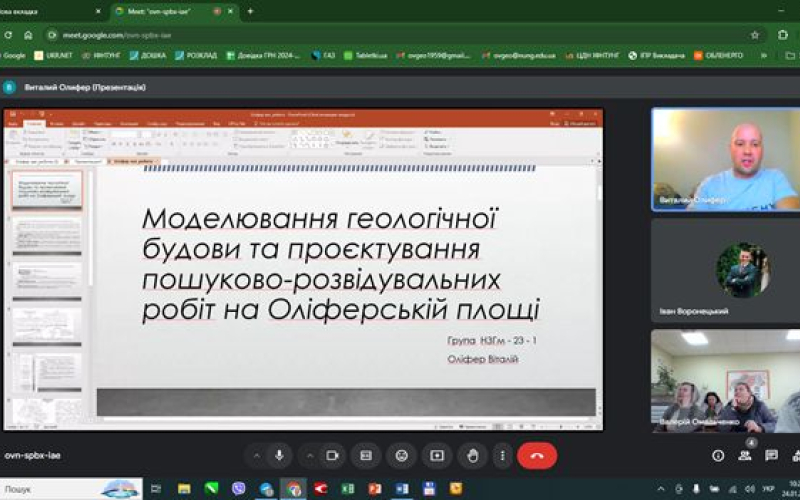Open all bookmarks folder icon
The width and height of the screenshot is (800, 500).
click(790, 56)
